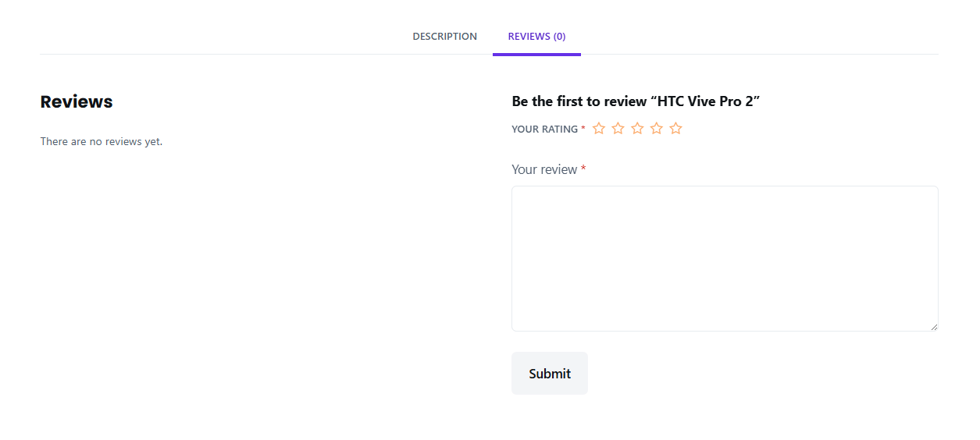
Task: Choose the third star rating
Action: click(x=637, y=129)
